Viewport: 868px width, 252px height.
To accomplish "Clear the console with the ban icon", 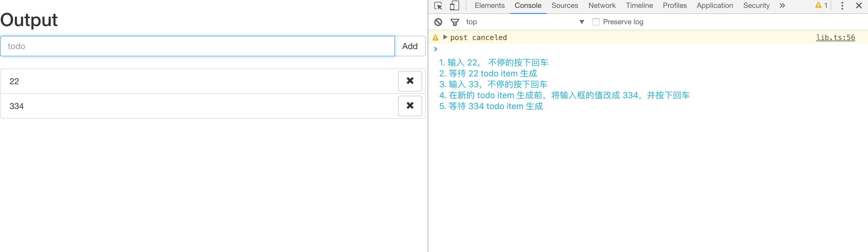I will coord(438,22).
